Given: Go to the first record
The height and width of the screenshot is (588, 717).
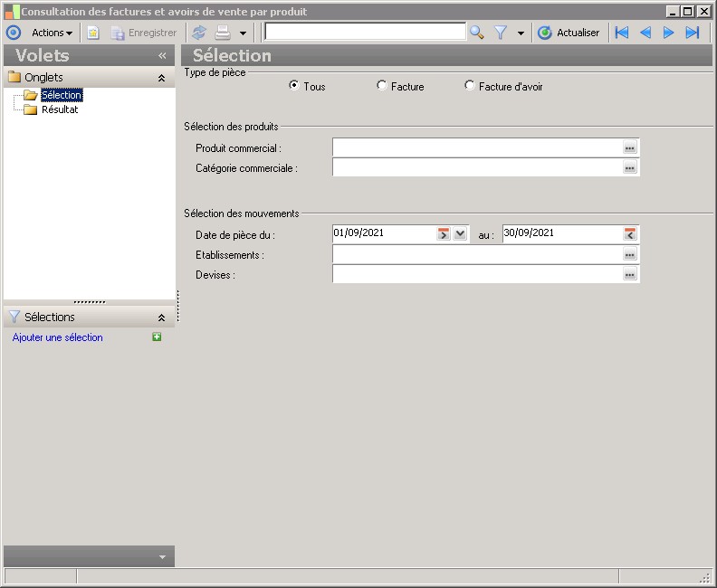Looking at the screenshot, I should [621, 33].
